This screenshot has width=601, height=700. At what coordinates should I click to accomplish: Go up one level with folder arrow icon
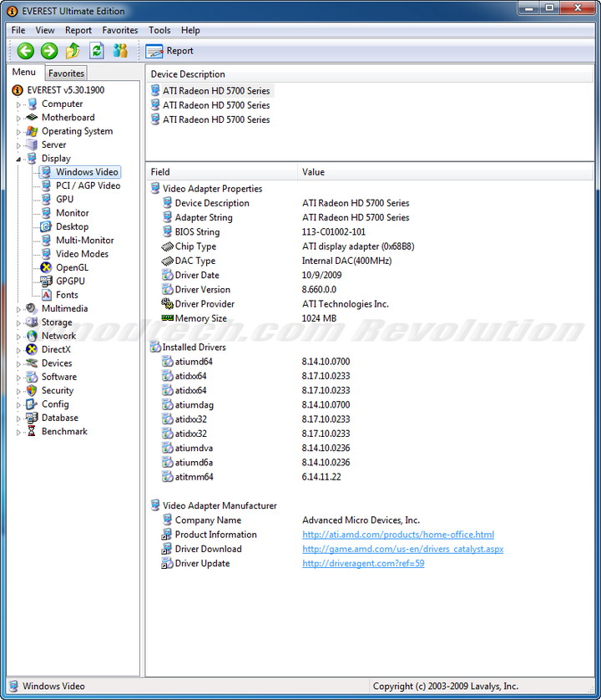[x=73, y=51]
